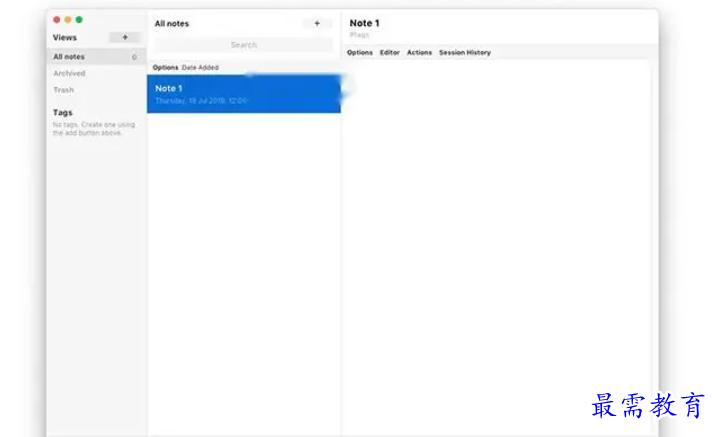This screenshot has width=713, height=437.
Task: Open the note Options menu in editor
Action: click(360, 52)
